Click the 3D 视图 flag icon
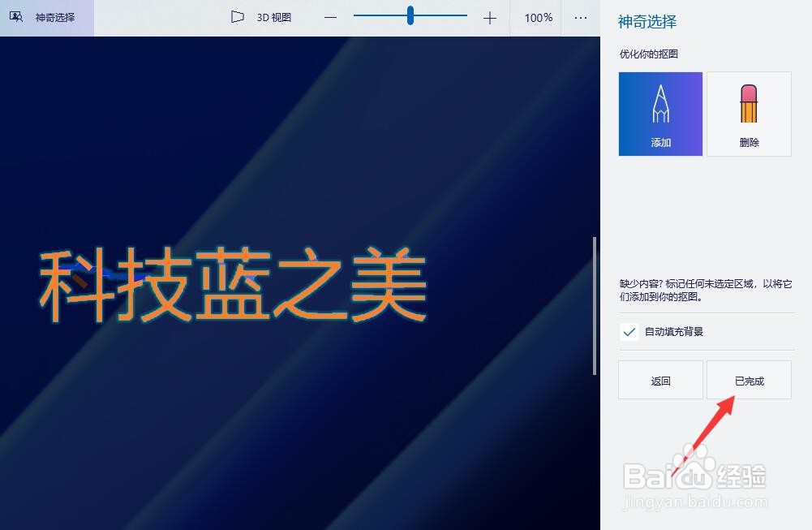The height and width of the screenshot is (530, 812). [237, 16]
